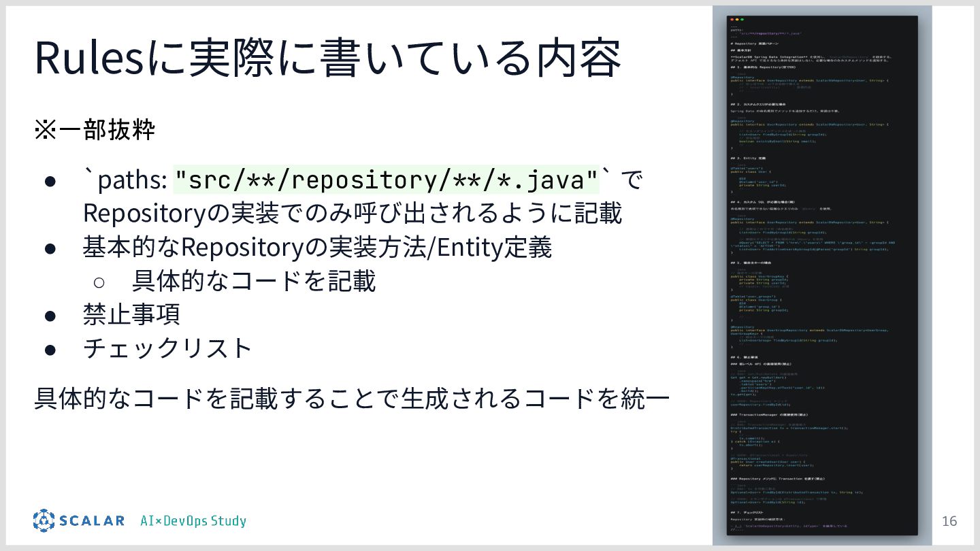980x551 pixels.
Task: Click the 'SCALAR' wordmark in footer
Action: point(92,521)
